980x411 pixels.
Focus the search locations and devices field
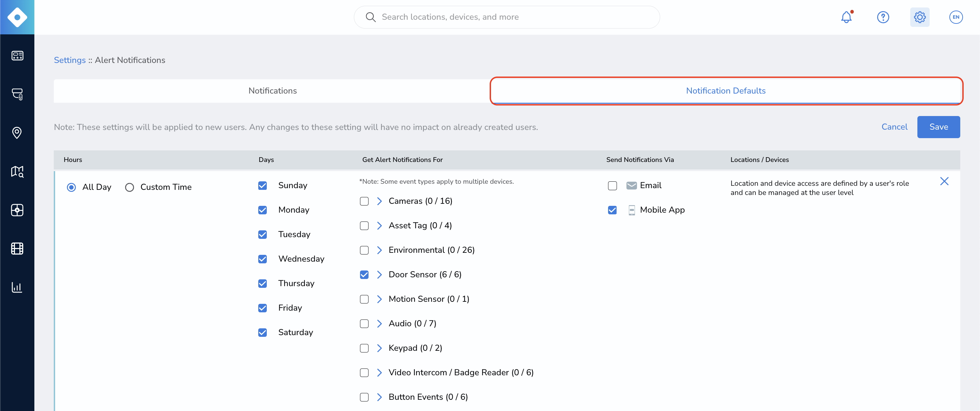(507, 17)
